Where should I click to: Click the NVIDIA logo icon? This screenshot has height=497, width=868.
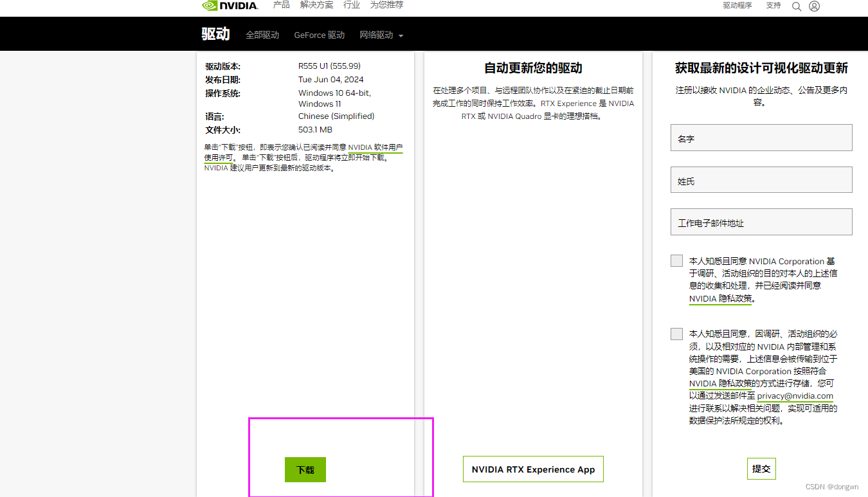tap(230, 6)
